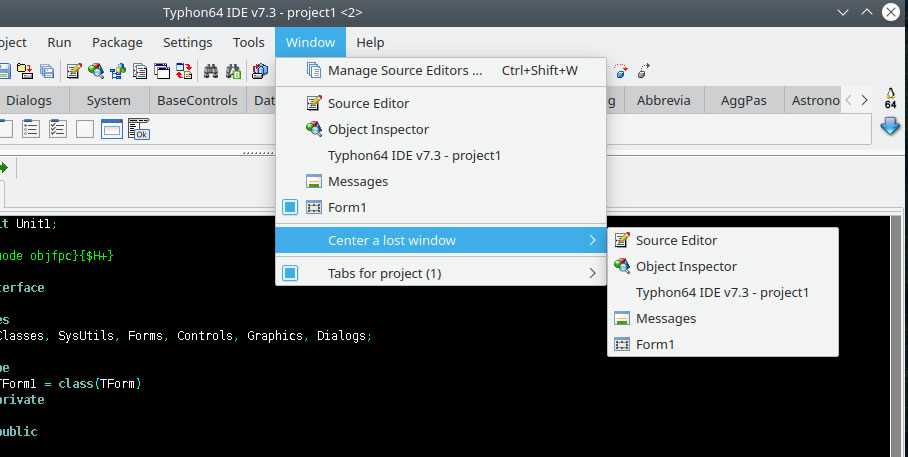This screenshot has height=457, width=908.
Task: Click the title bar up chevron
Action: point(867,12)
